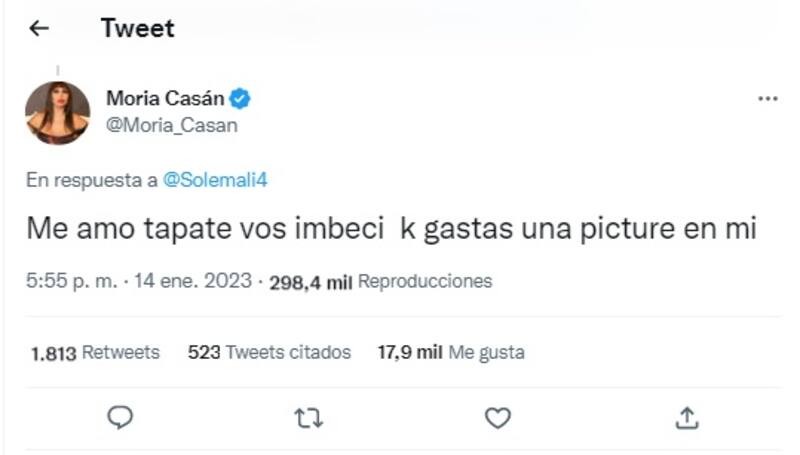Open the 523 Tweets citados list

tap(269, 352)
